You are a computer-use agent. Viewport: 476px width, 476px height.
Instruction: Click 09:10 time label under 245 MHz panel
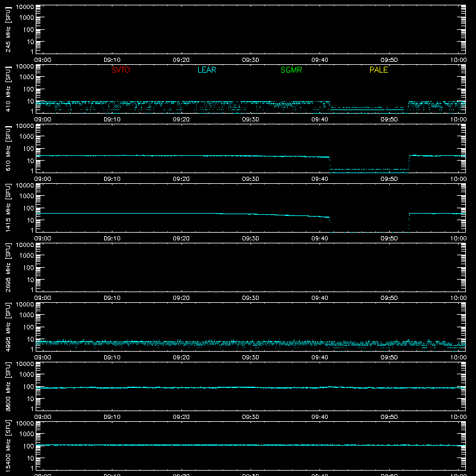pyautogui.click(x=112, y=60)
